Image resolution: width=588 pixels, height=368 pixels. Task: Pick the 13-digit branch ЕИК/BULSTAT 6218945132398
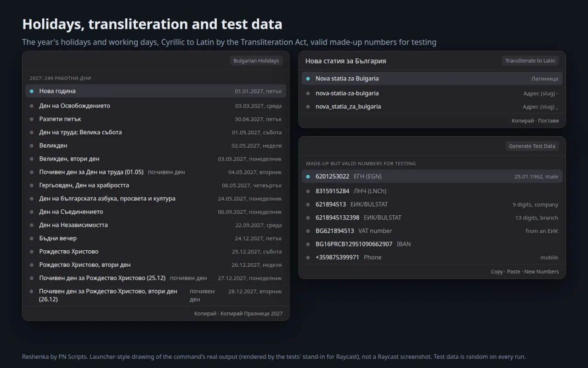point(432,218)
